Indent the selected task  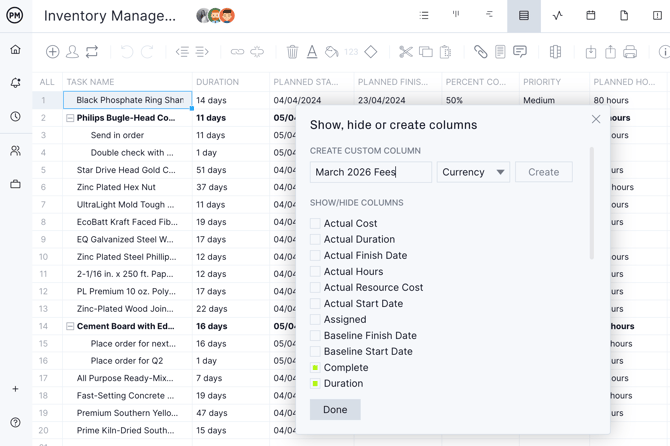pos(202,52)
